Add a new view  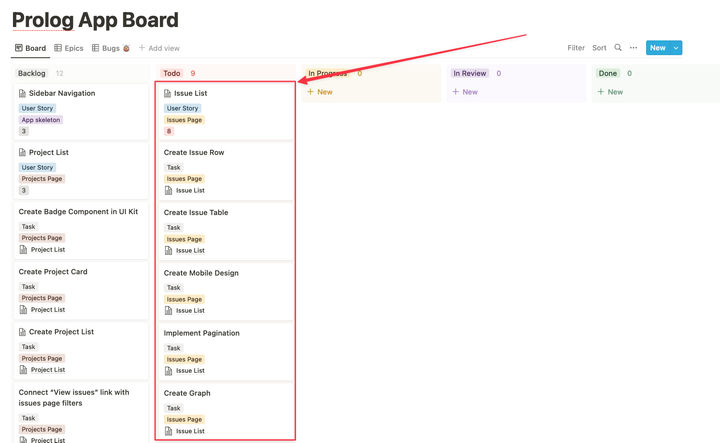click(x=159, y=48)
